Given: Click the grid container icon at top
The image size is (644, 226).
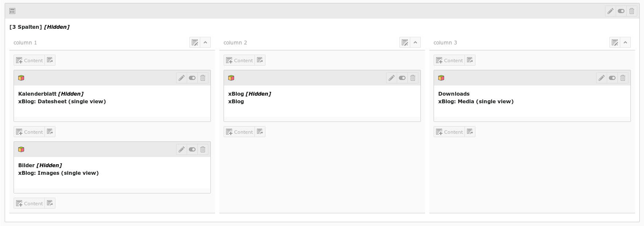Looking at the screenshot, I should pos(12,11).
